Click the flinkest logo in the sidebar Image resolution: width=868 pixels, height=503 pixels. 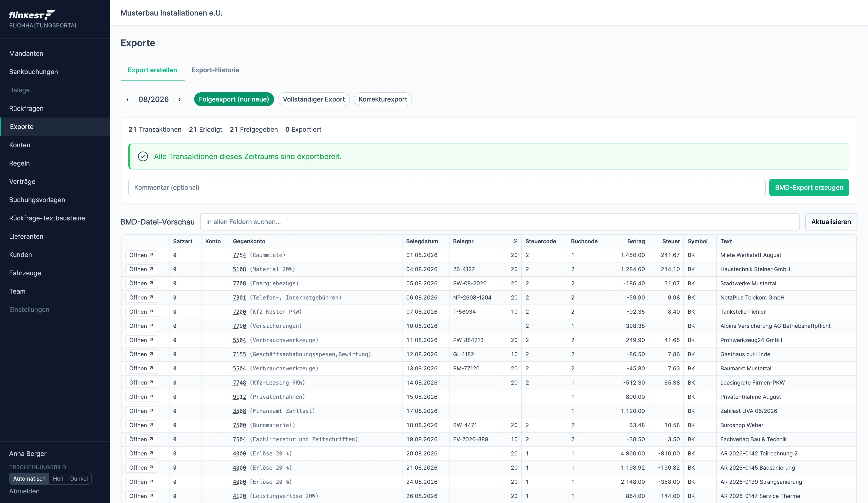coord(32,14)
